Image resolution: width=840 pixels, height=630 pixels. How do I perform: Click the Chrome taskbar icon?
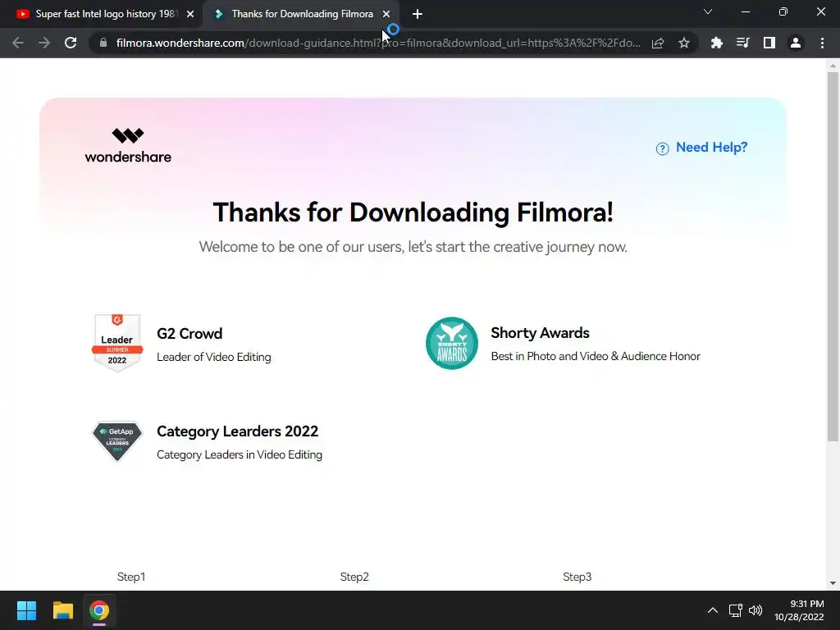click(99, 610)
